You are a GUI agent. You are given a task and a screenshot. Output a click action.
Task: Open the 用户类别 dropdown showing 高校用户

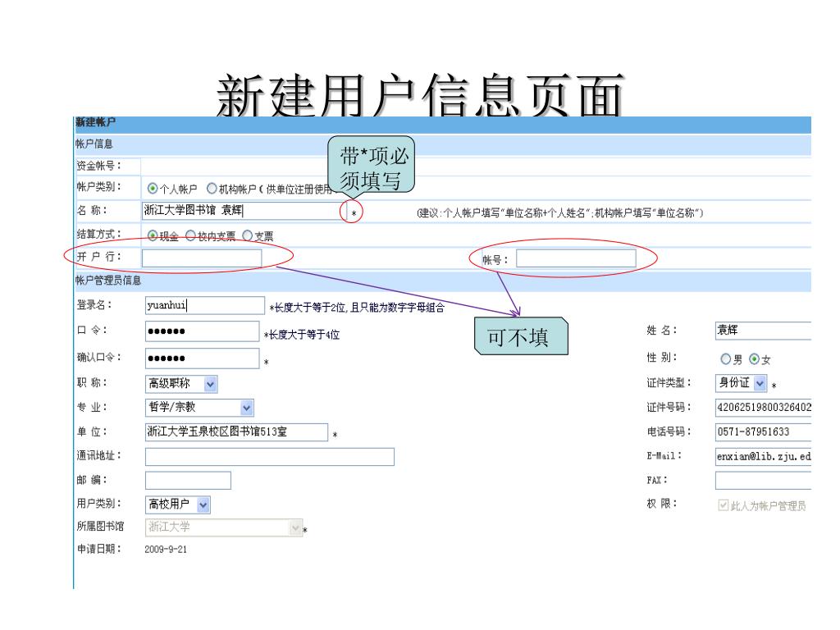pyautogui.click(x=178, y=504)
